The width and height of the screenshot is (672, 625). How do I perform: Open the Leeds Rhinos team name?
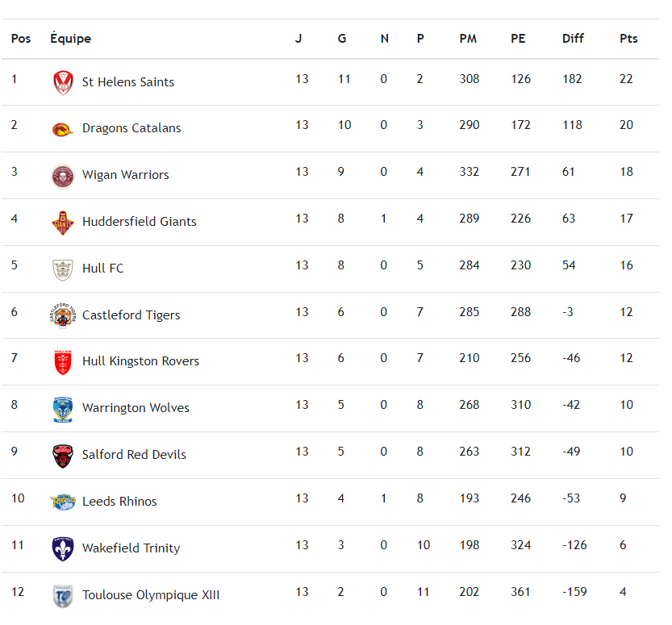[x=119, y=502]
